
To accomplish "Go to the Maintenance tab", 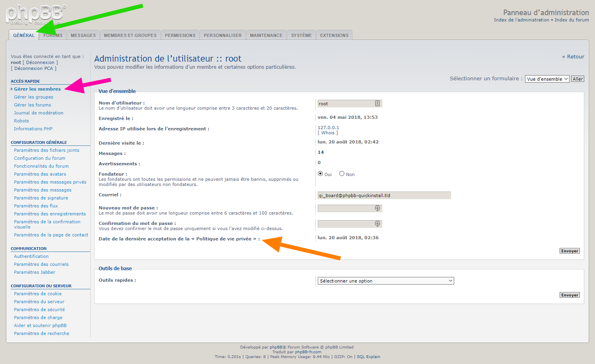I will click(266, 35).
